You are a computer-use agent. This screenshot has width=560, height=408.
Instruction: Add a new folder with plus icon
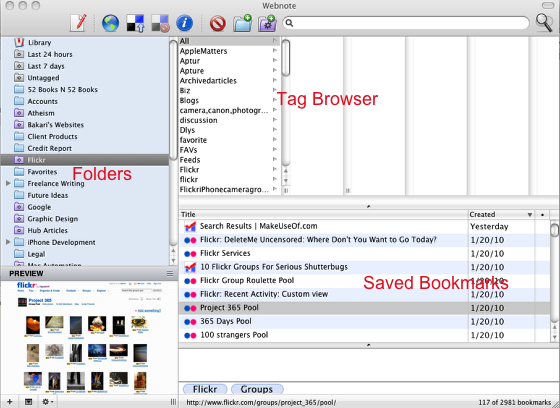242,23
